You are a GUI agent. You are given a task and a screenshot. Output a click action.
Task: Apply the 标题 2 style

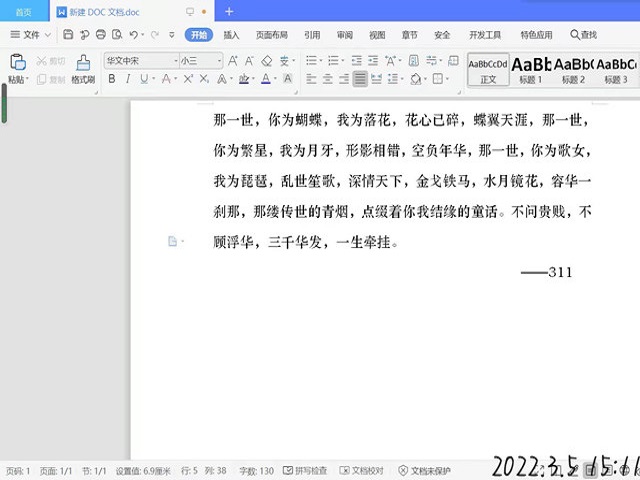(573, 70)
